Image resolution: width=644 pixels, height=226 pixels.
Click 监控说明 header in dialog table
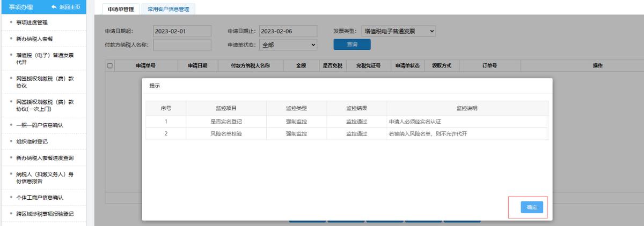[x=467, y=108]
